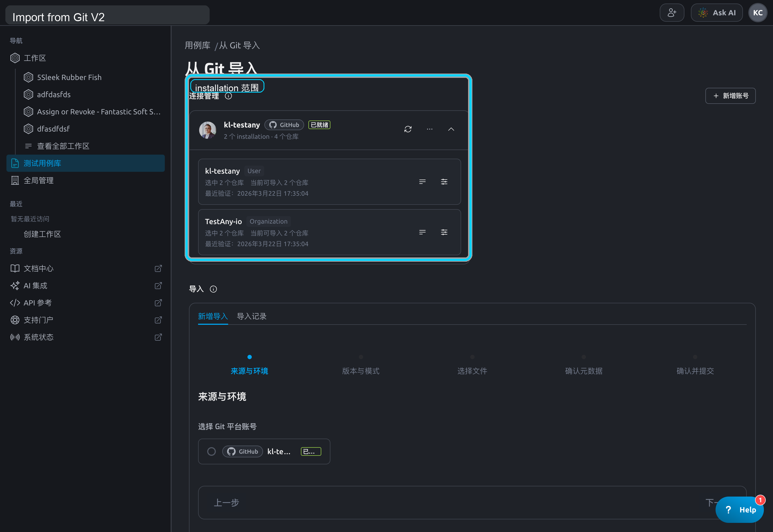Click the 支持门户 lifebuoy icon
The width and height of the screenshot is (773, 532).
click(15, 320)
